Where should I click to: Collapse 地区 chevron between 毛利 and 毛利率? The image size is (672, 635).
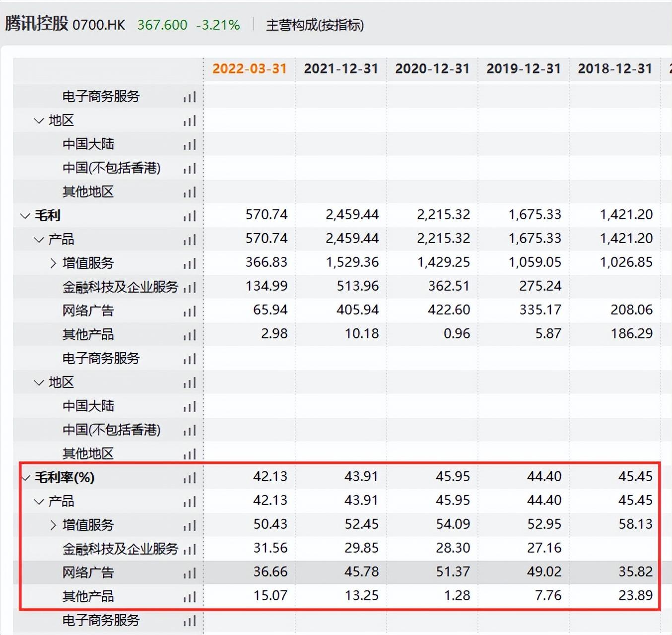click(39, 382)
